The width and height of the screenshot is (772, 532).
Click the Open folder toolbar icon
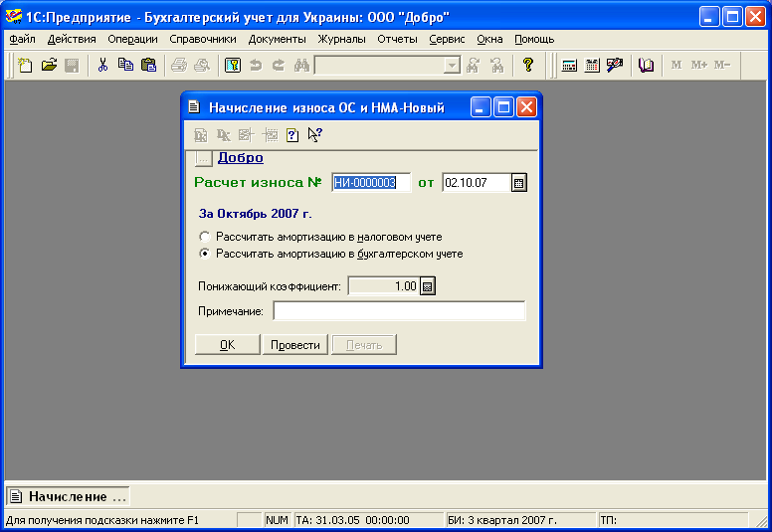(x=49, y=65)
